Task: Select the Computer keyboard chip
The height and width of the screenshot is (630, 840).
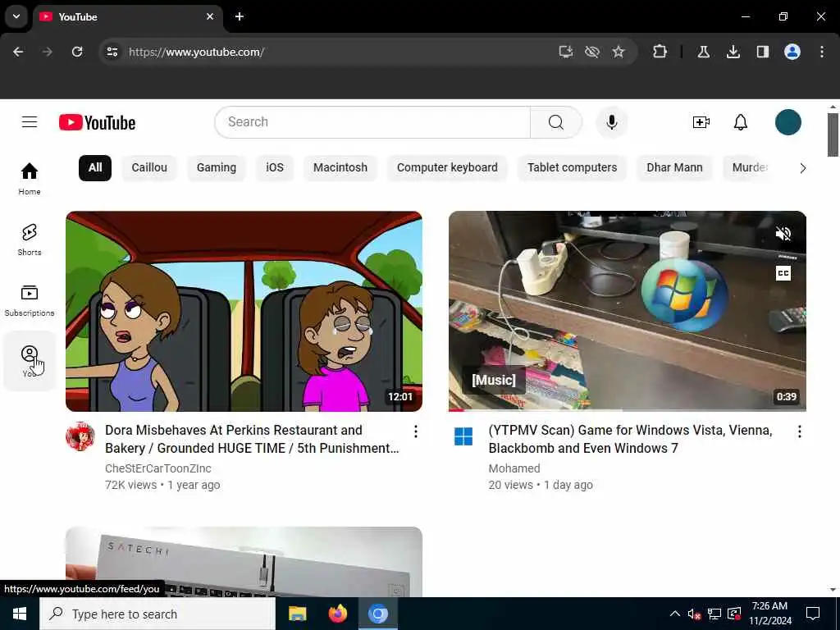Action: point(447,167)
